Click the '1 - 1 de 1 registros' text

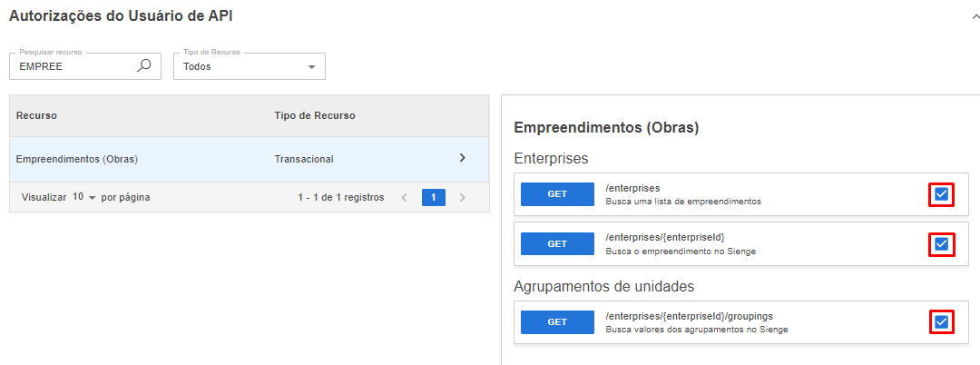coord(341,198)
